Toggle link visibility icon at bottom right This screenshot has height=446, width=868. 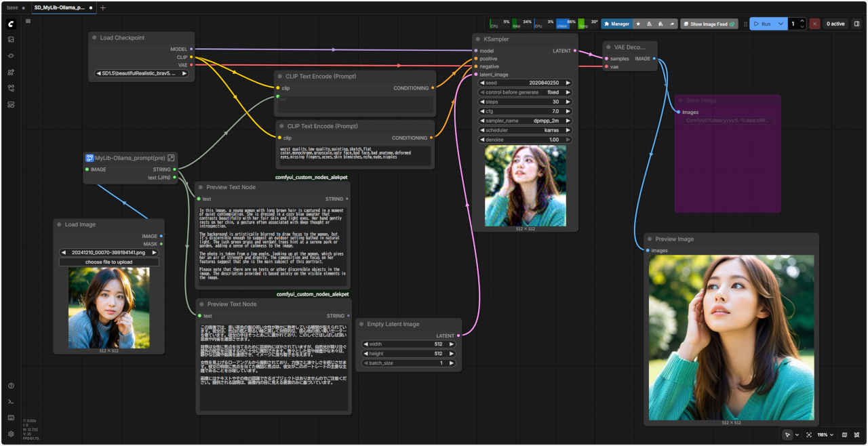(x=856, y=434)
